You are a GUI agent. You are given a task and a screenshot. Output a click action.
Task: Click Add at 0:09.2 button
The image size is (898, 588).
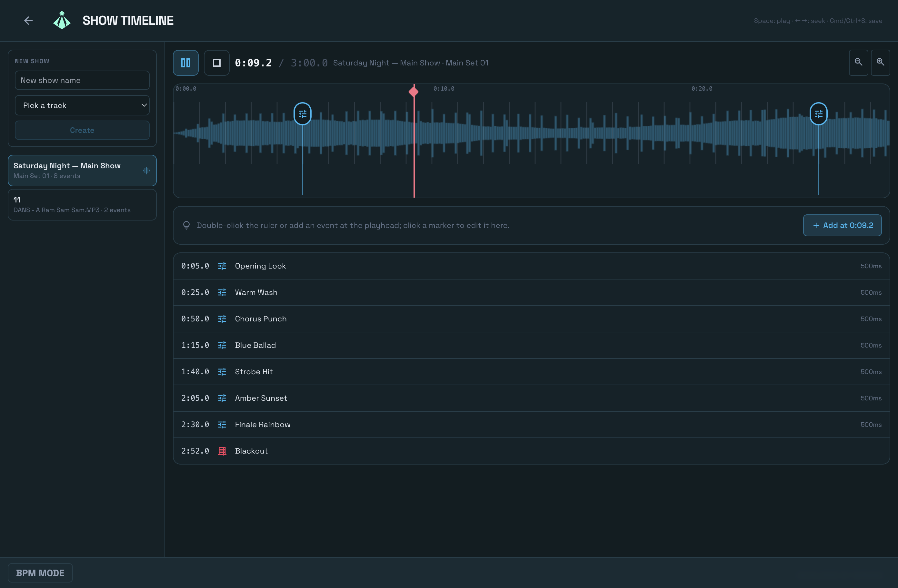point(842,225)
